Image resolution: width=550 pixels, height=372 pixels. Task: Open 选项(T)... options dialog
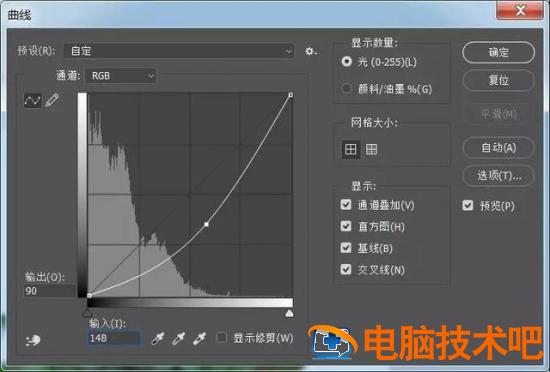[498, 175]
